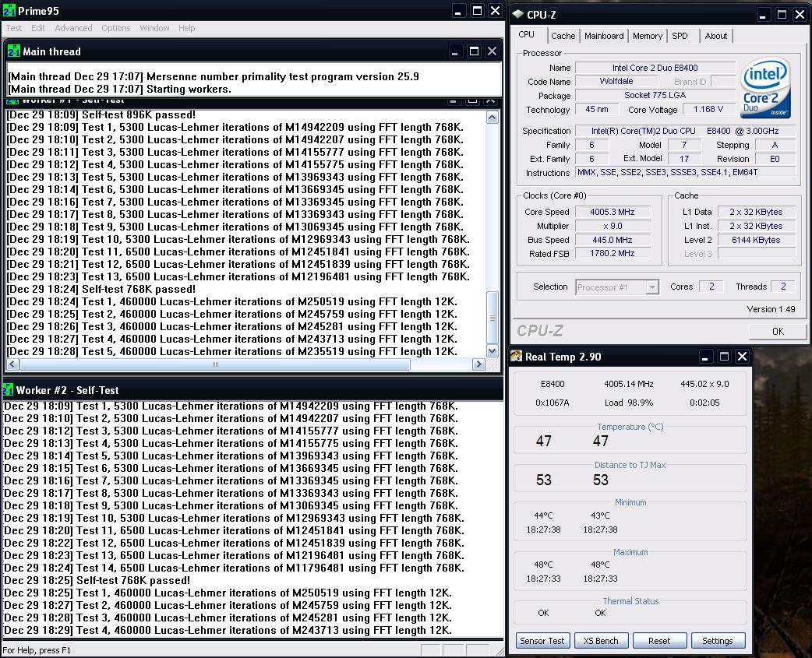Click the 4005.14 MHz reading in Real Temp
The height and width of the screenshot is (658, 812).
coord(629,384)
